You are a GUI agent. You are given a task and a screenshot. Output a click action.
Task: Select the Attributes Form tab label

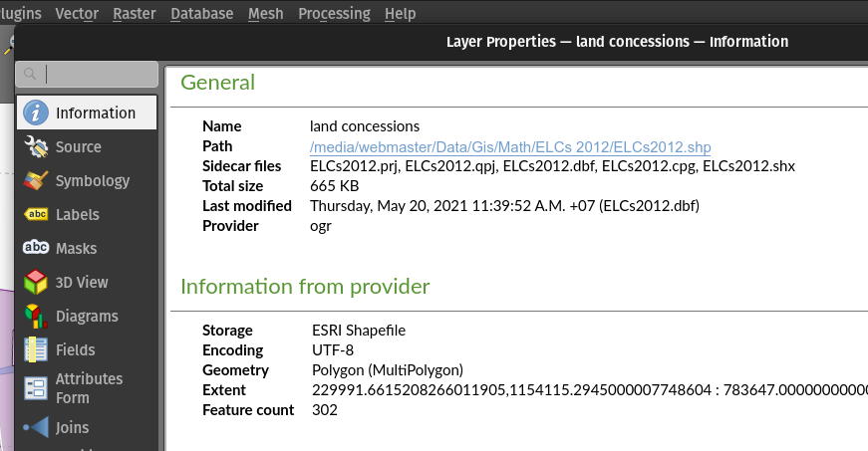point(90,388)
